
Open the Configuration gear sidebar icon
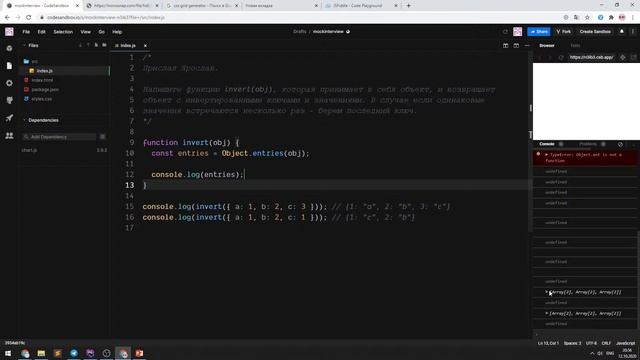9,83
